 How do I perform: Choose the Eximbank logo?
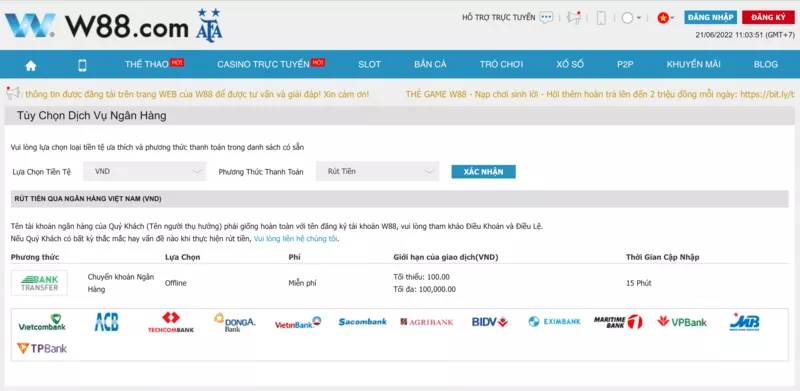pos(554,322)
